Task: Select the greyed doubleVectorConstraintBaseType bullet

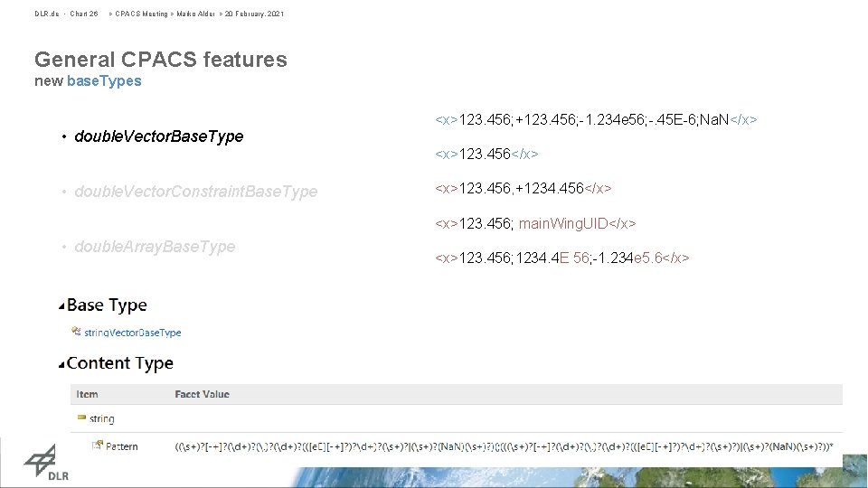Action: (196, 192)
